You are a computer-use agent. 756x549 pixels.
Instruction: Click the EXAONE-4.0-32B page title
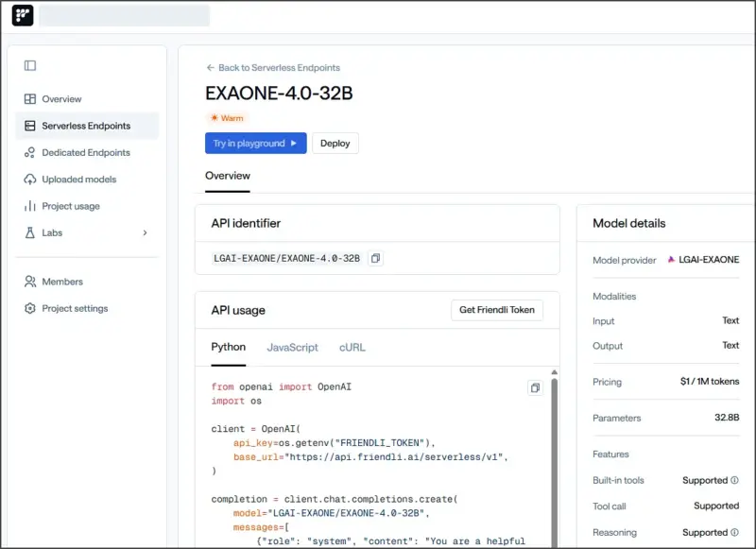click(279, 93)
